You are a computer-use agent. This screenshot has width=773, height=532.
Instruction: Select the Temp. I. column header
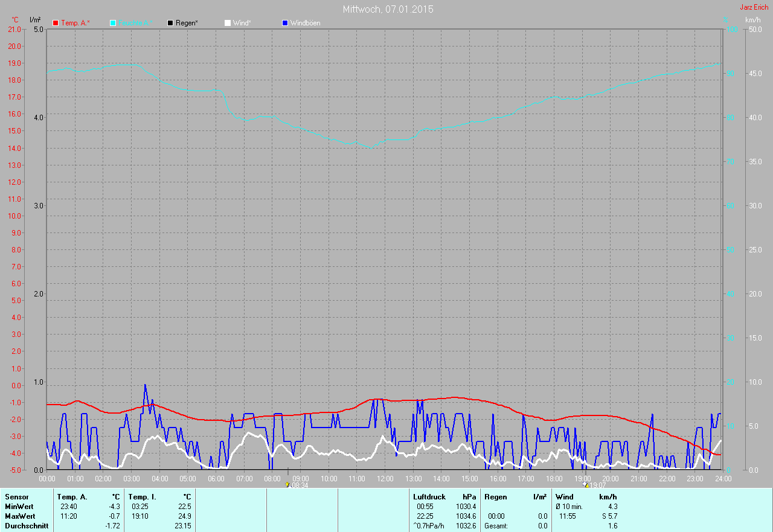(142, 497)
